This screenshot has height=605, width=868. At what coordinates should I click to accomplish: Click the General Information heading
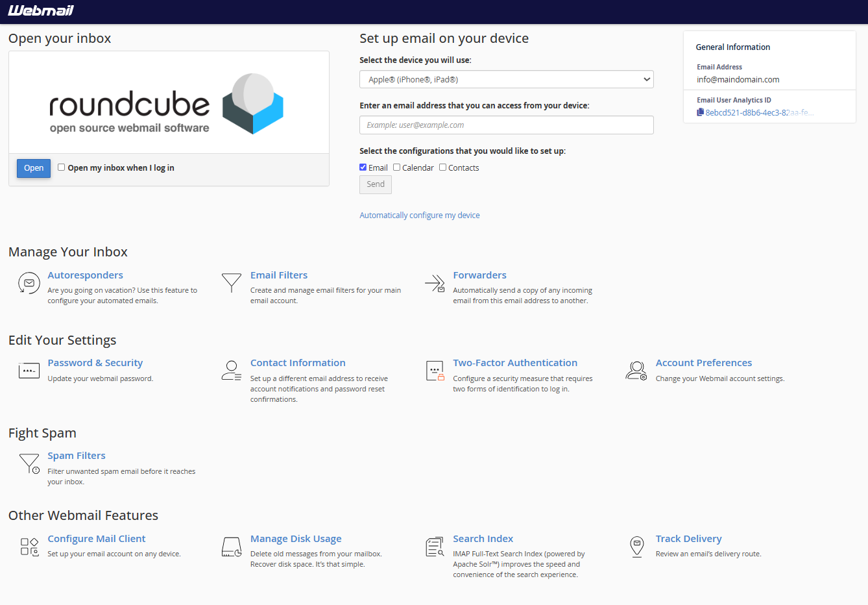pos(733,47)
